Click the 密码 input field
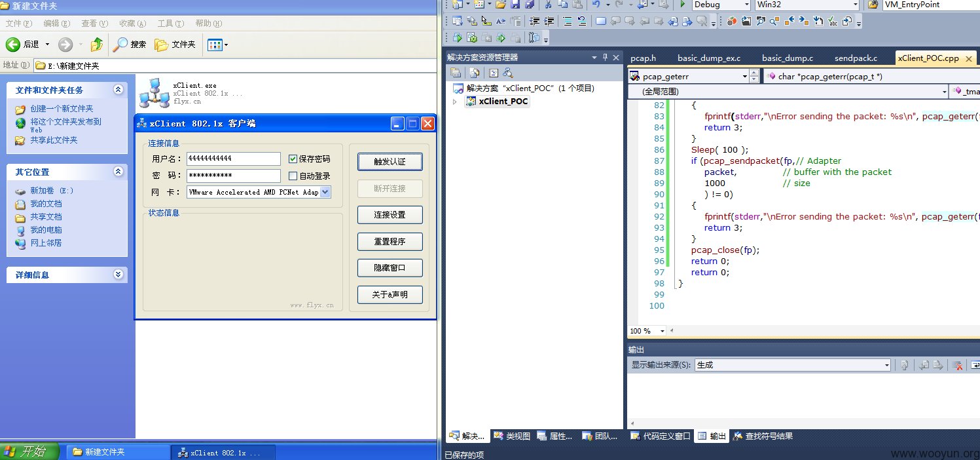 [233, 176]
